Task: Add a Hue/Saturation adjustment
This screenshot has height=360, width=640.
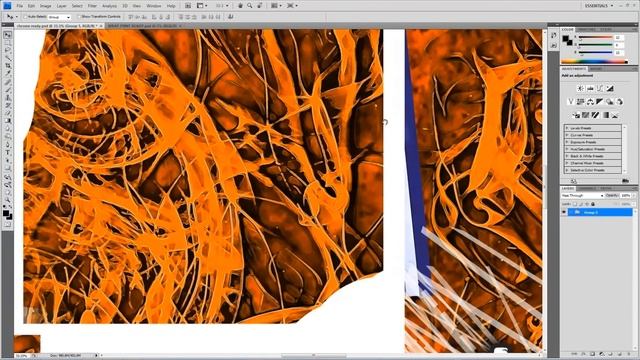Action: pos(580,102)
